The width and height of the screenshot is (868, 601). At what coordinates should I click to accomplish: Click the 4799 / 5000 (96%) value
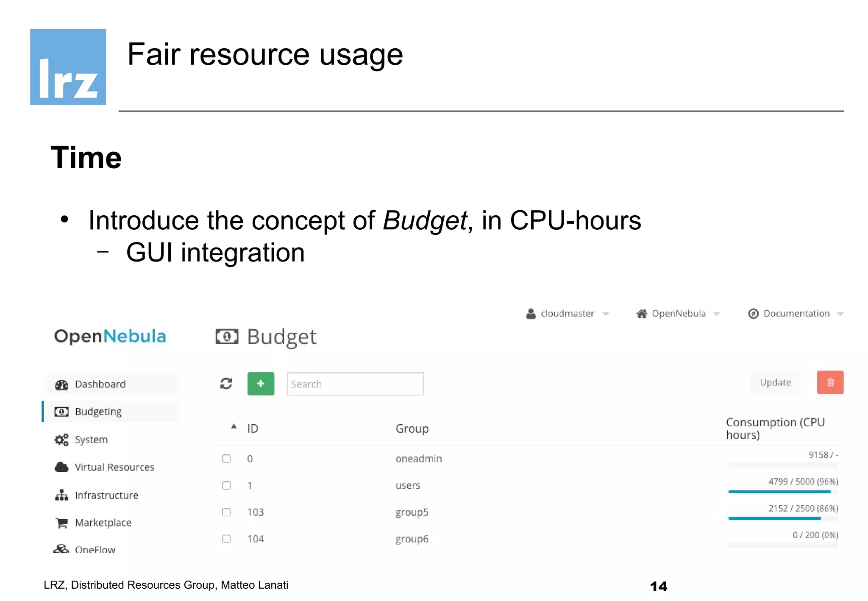(x=803, y=481)
